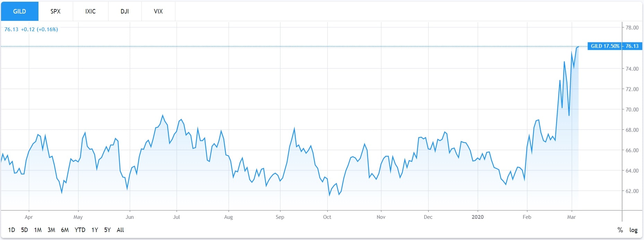
Task: Select the YTD range button
Action: (80, 230)
